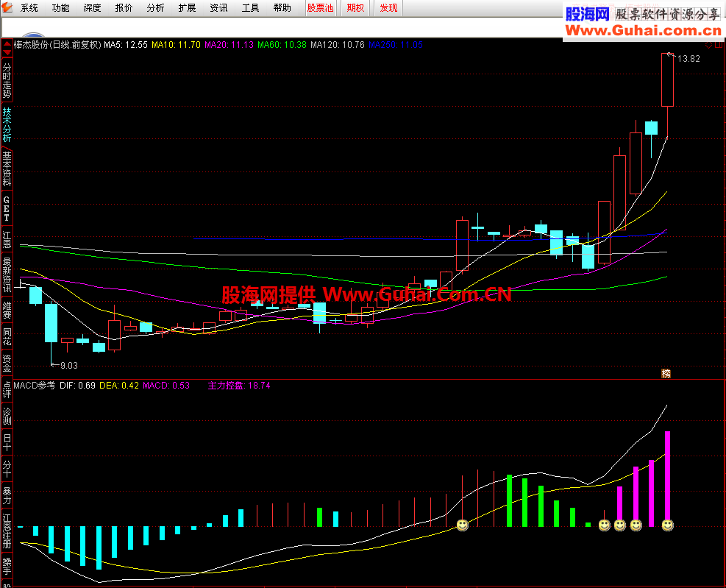Click the 发现 button

click(x=388, y=8)
